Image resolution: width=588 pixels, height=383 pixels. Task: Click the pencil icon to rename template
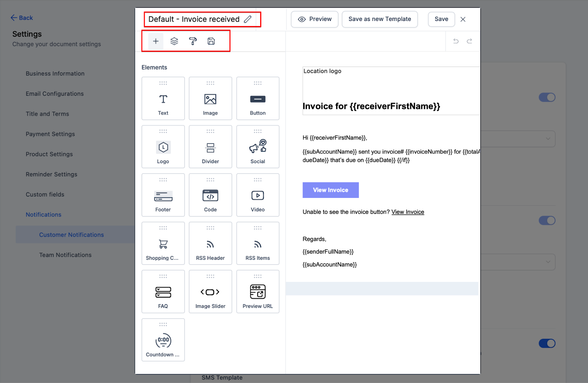pos(248,19)
